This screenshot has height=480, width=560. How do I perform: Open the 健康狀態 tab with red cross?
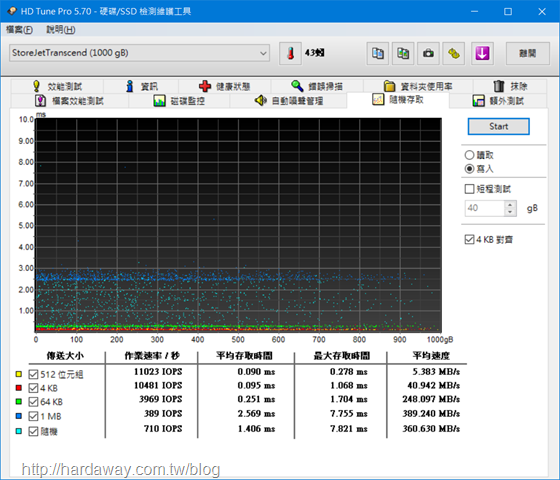pyautogui.click(x=224, y=86)
